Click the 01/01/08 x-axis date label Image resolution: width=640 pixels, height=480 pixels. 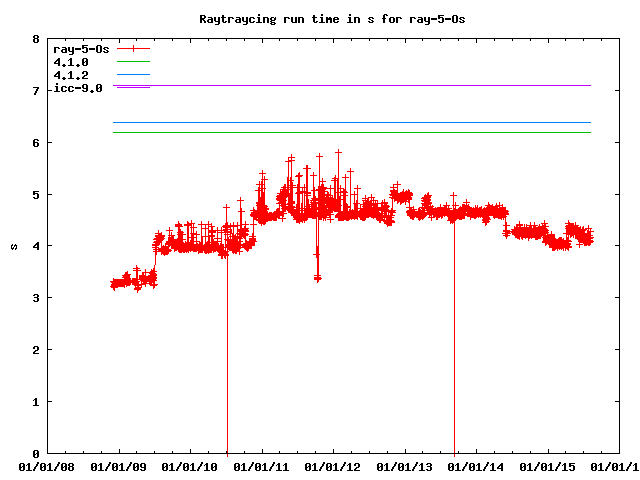(48, 467)
